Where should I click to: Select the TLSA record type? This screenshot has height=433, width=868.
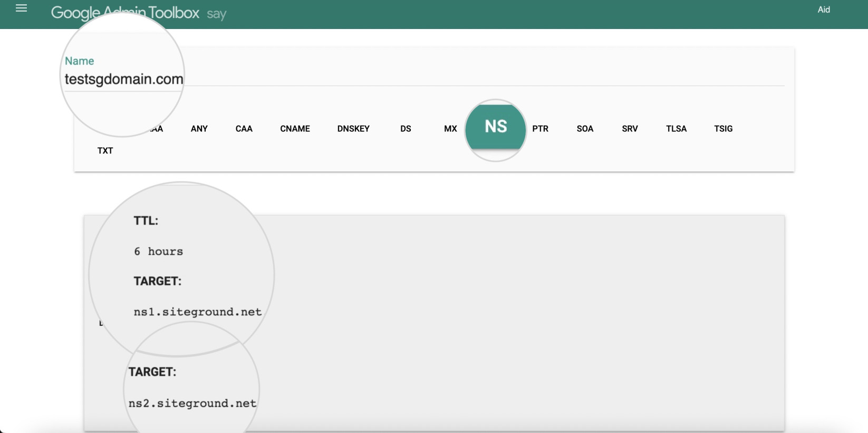(x=676, y=129)
